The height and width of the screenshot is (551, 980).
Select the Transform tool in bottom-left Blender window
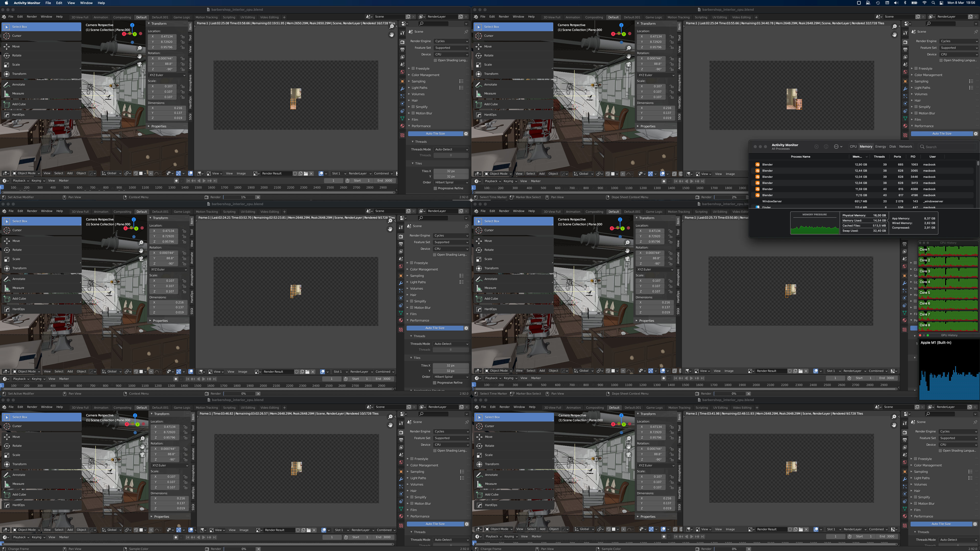[41, 464]
